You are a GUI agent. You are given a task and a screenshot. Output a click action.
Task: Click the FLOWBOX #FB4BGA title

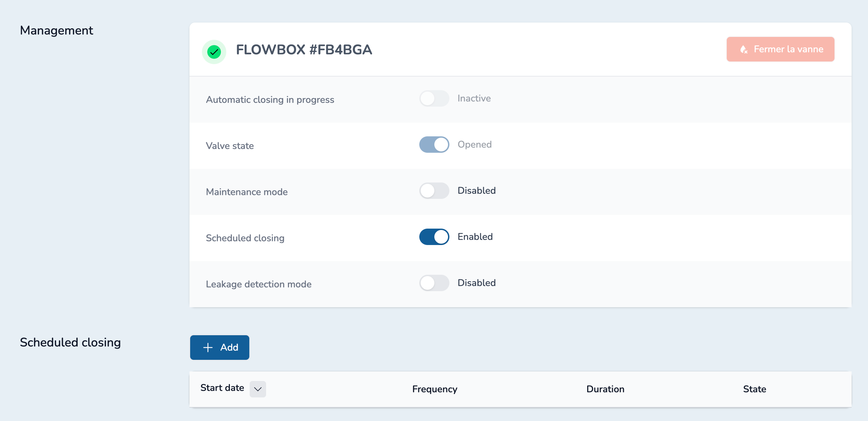click(x=304, y=50)
